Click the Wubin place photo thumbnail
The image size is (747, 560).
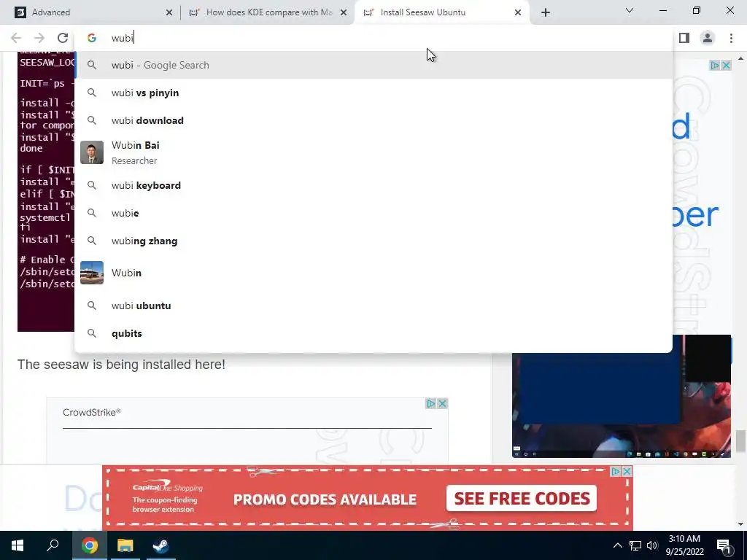pyautogui.click(x=92, y=273)
